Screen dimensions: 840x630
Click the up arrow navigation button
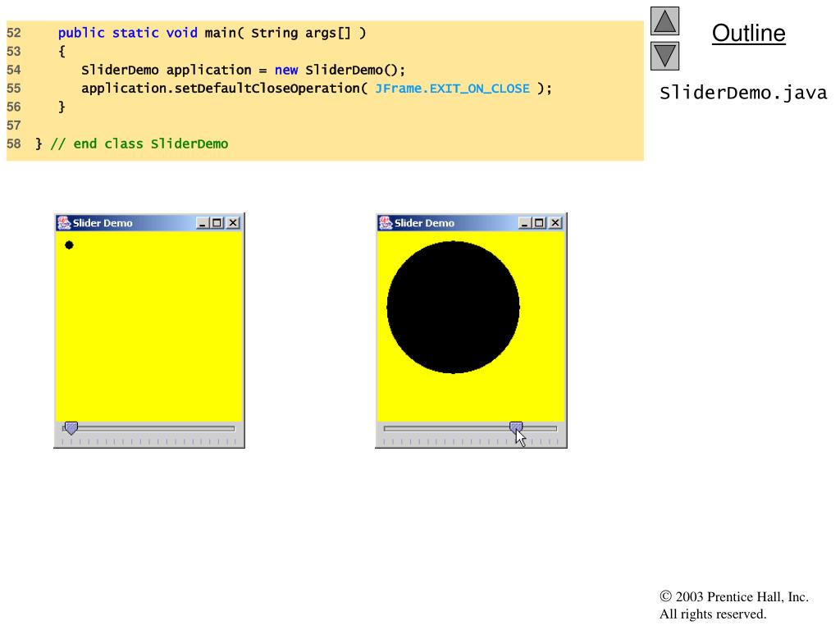tap(664, 21)
